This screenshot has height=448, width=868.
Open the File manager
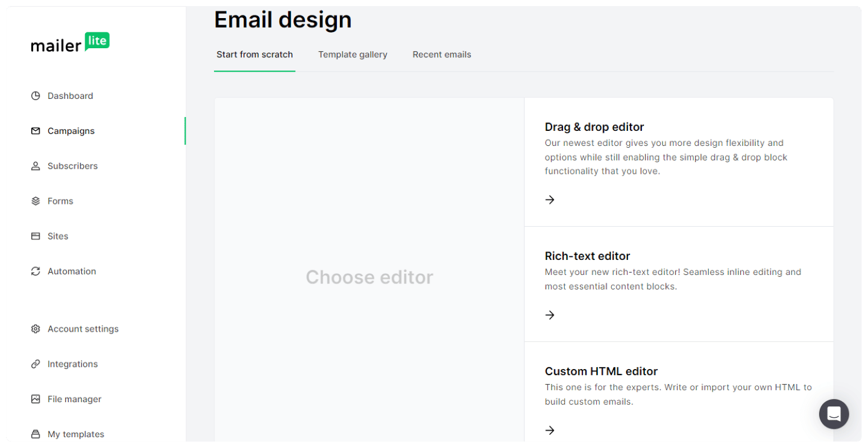click(x=74, y=399)
